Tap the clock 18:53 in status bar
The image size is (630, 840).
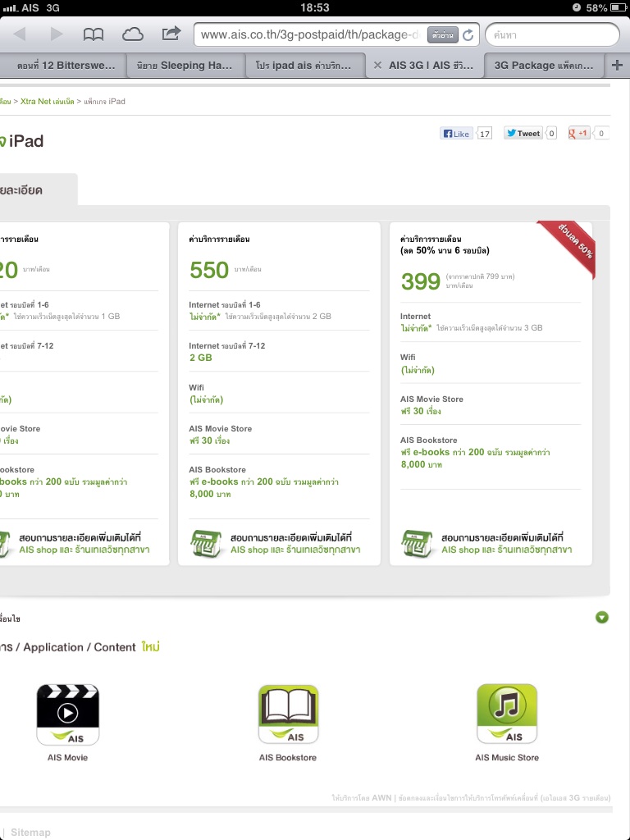315,7
